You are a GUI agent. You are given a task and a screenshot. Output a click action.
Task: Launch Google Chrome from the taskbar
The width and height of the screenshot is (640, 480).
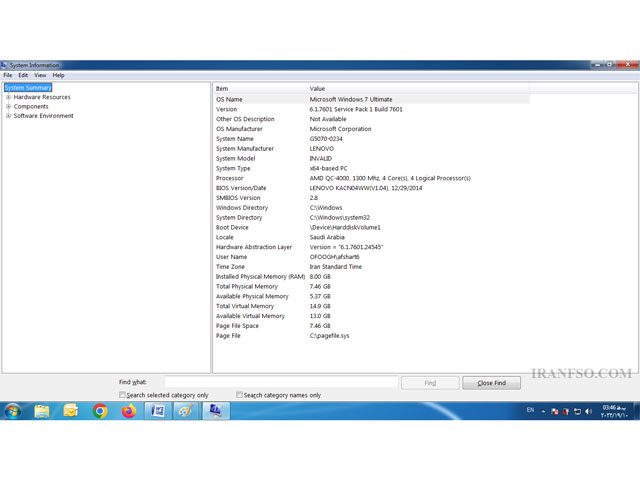(100, 411)
